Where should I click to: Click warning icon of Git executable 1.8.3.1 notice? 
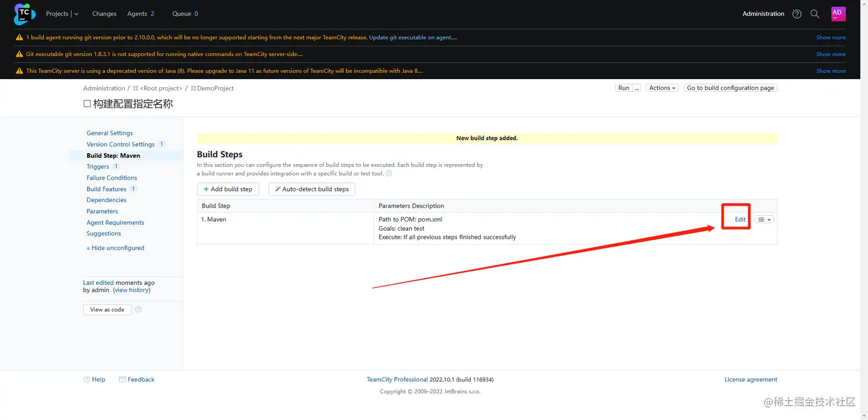click(20, 54)
